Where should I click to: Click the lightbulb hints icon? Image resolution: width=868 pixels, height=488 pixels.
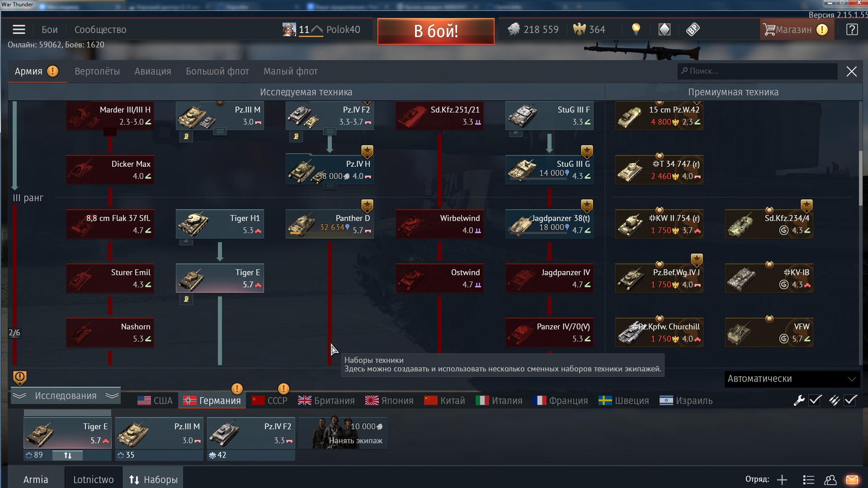(636, 29)
